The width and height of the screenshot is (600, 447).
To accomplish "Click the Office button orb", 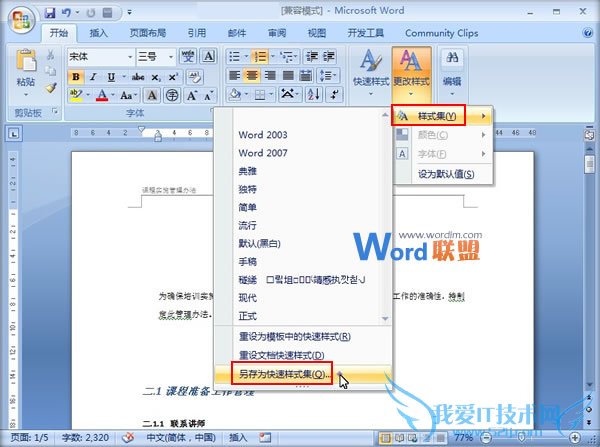I will tap(21, 19).
